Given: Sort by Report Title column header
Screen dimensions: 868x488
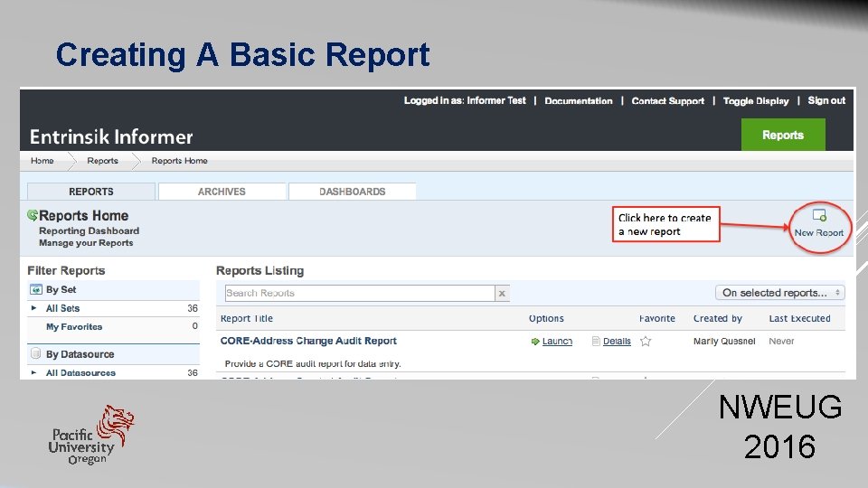Looking at the screenshot, I should [x=246, y=319].
